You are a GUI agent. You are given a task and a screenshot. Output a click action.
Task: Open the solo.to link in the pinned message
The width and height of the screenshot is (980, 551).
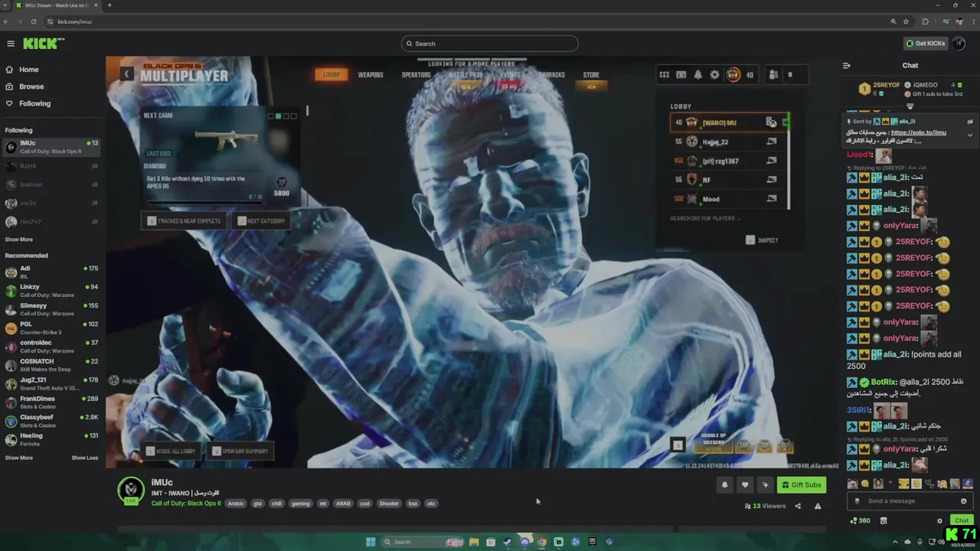(x=919, y=132)
